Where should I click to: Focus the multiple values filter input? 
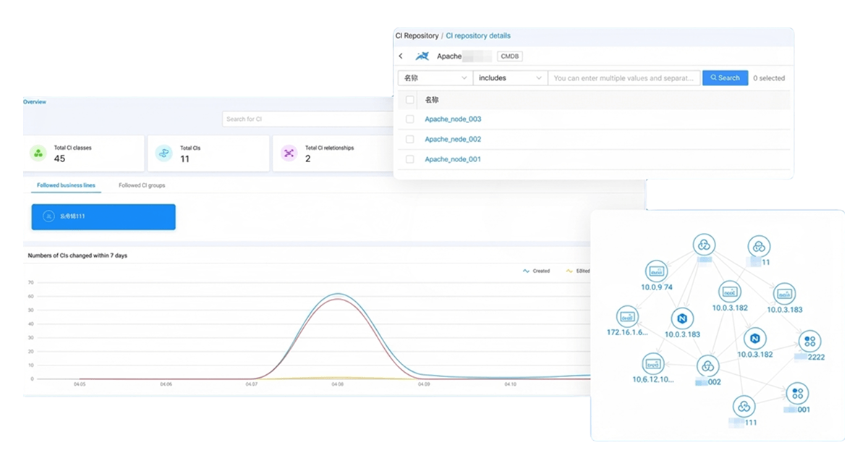point(624,78)
